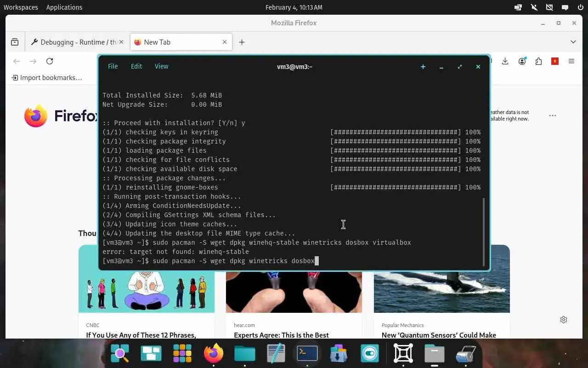The width and height of the screenshot is (588, 368).
Task: Open Firefox downloads panel
Action: [505, 61]
